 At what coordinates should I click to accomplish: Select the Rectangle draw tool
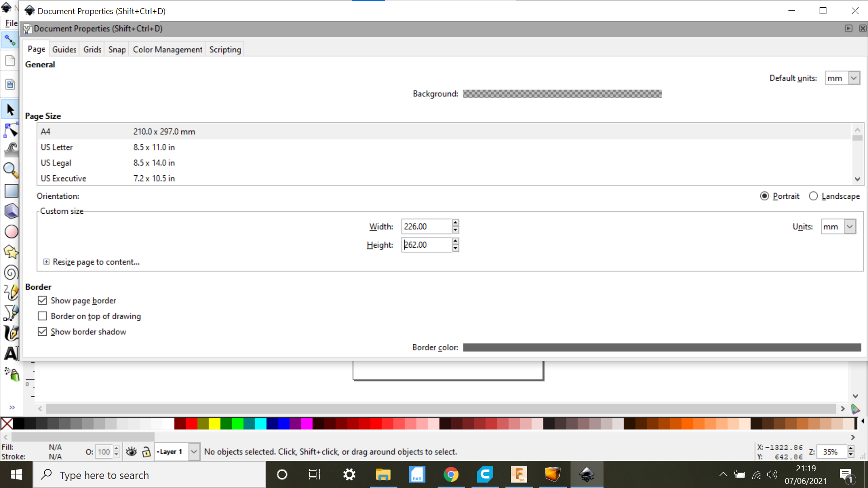click(10, 190)
